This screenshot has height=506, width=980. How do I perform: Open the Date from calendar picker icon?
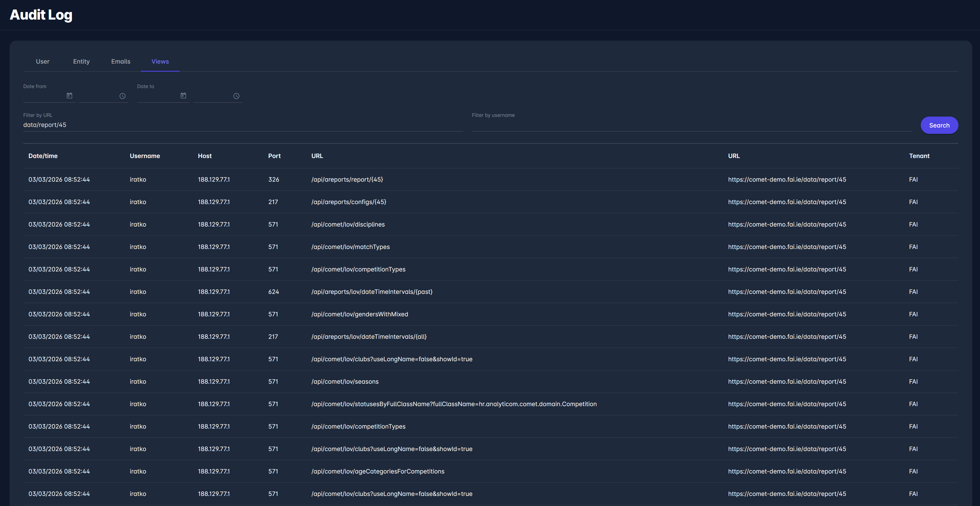tap(69, 96)
